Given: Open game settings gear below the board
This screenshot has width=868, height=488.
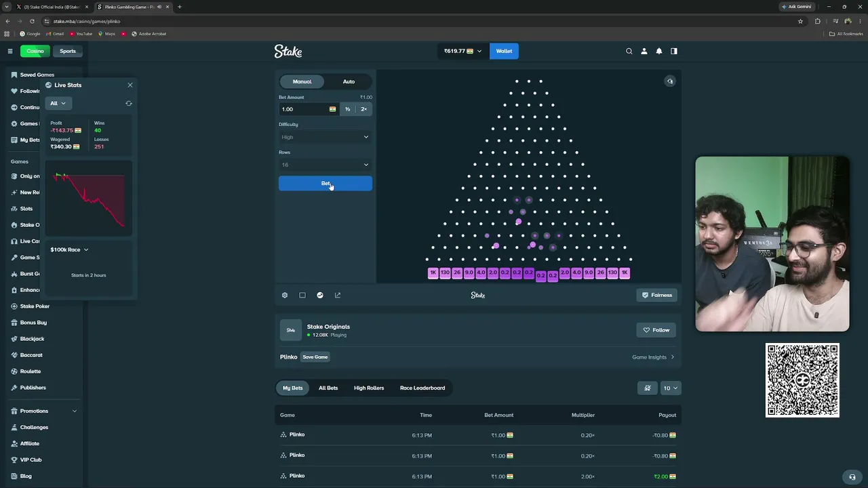Looking at the screenshot, I should point(285,295).
